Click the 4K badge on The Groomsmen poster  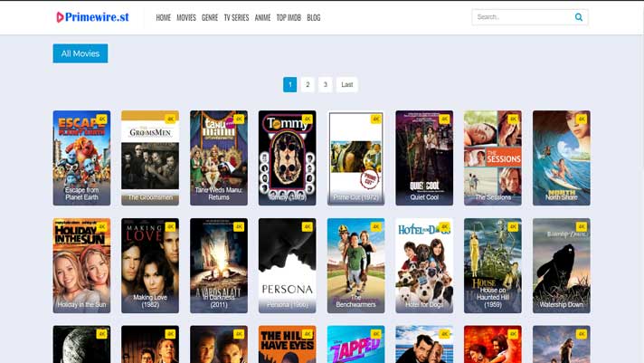pyautogui.click(x=170, y=119)
